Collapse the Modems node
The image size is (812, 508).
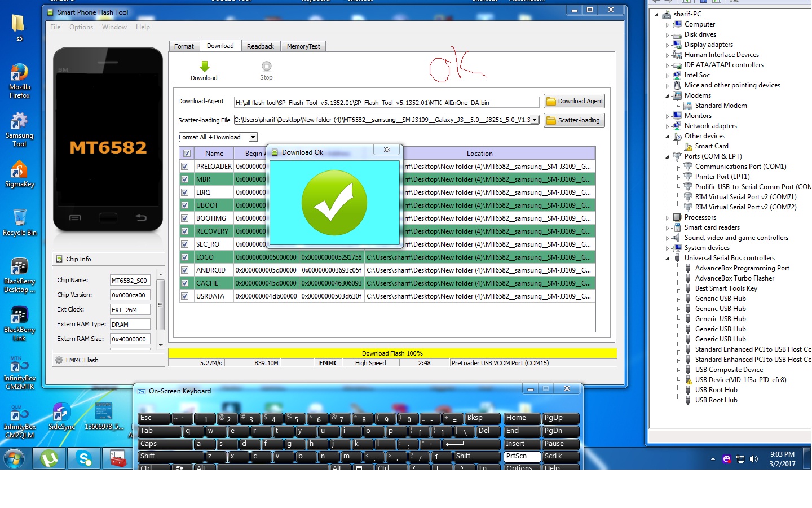click(x=667, y=96)
